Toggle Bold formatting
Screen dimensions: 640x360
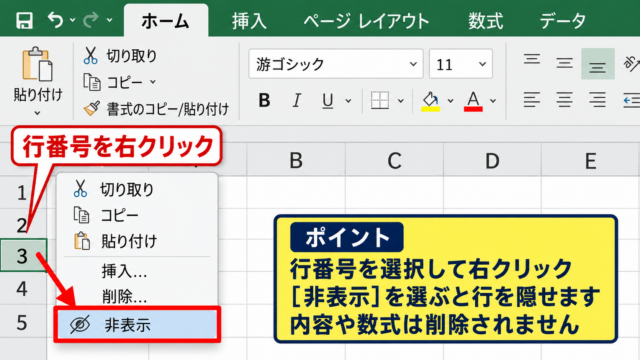click(x=264, y=100)
